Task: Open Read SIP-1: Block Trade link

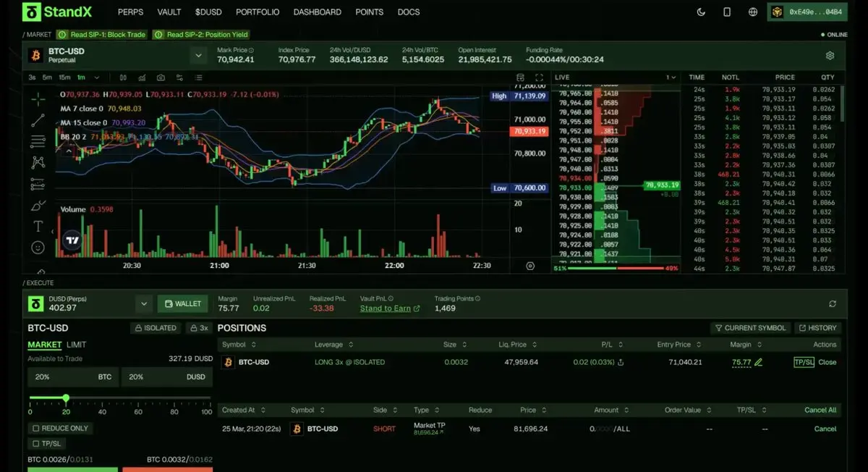Action: [102, 35]
